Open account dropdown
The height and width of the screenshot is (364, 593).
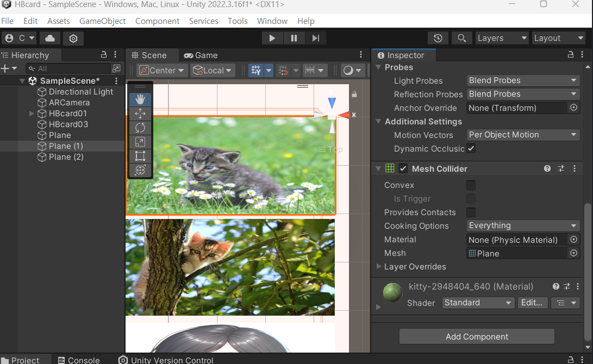click(x=20, y=38)
